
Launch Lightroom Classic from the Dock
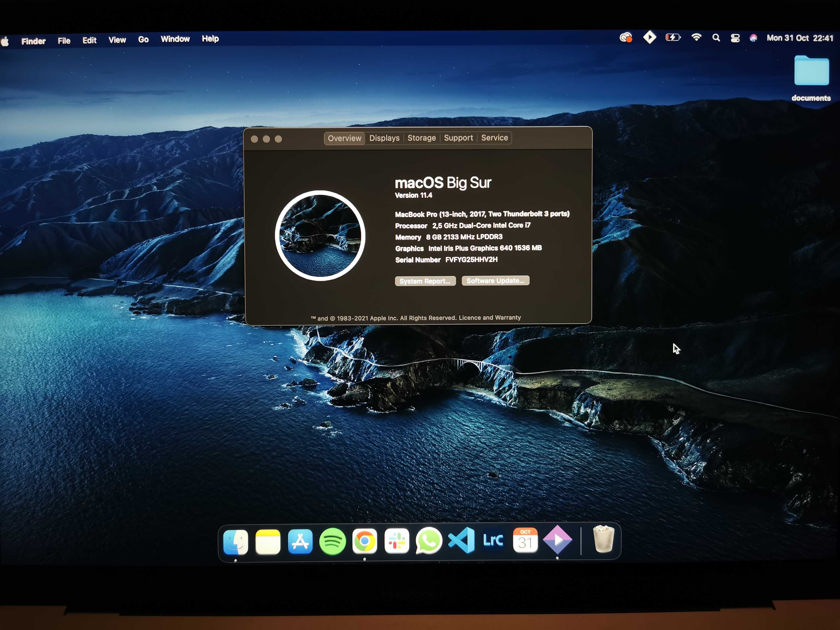coord(493,540)
